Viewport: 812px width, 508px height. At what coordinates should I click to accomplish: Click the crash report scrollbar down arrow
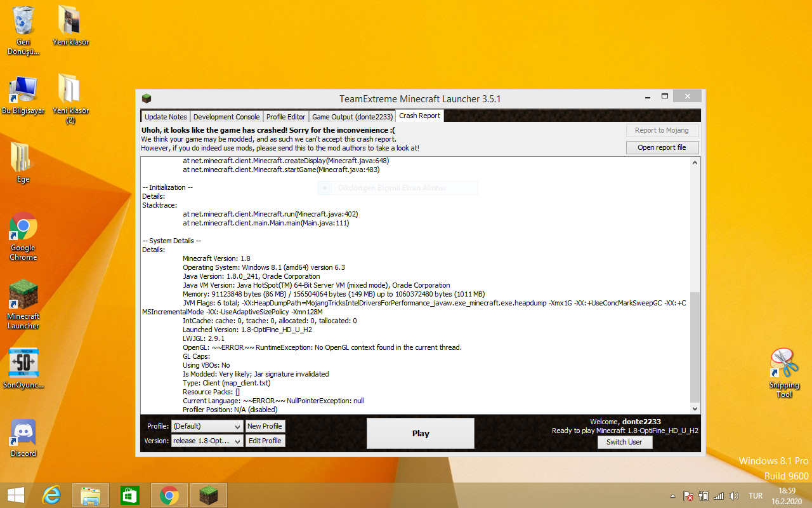coord(695,409)
